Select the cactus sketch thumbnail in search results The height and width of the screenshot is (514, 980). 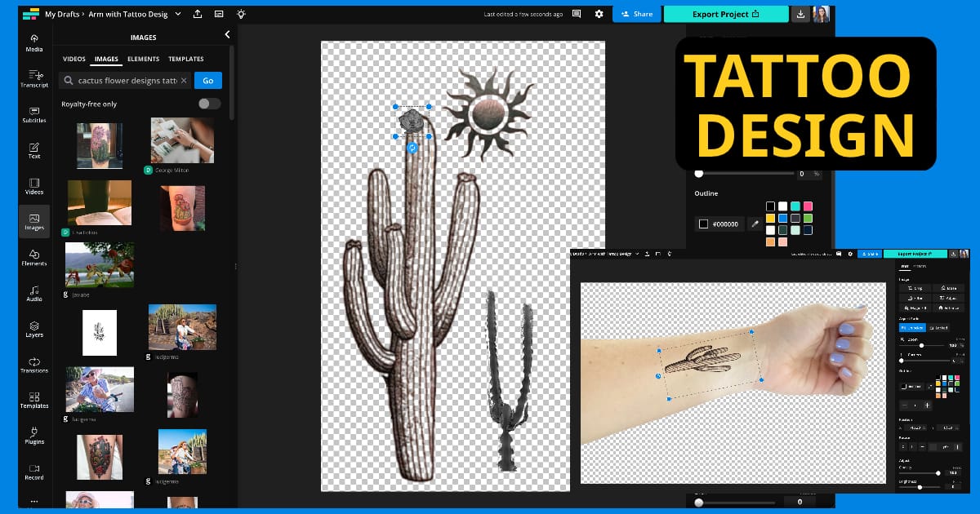tap(100, 333)
